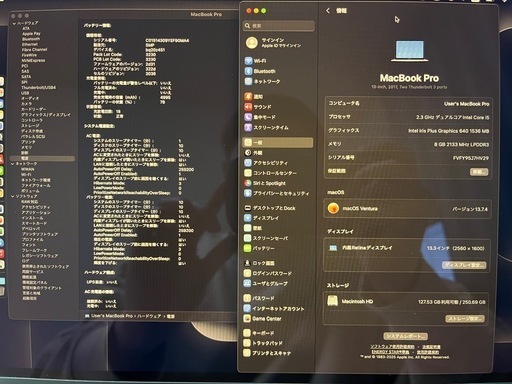Open the サウンド sound icon
The height and width of the screenshot is (384, 512).
pyautogui.click(x=248, y=107)
